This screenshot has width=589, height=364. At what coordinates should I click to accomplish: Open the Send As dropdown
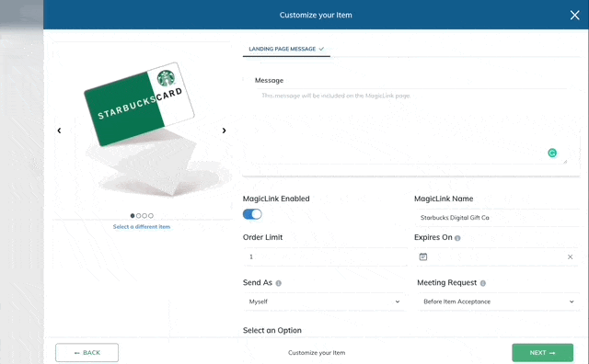[324, 301]
